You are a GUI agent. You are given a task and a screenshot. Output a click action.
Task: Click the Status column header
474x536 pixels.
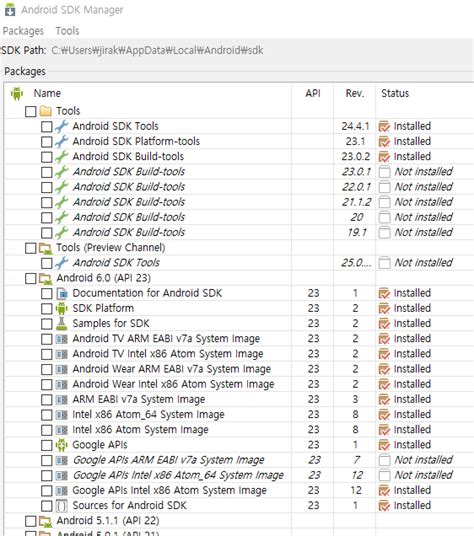395,93
